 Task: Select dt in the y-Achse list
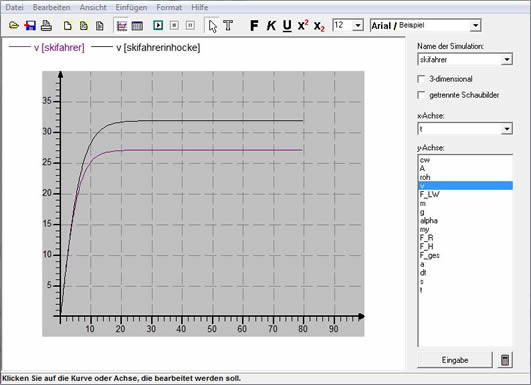click(x=465, y=273)
